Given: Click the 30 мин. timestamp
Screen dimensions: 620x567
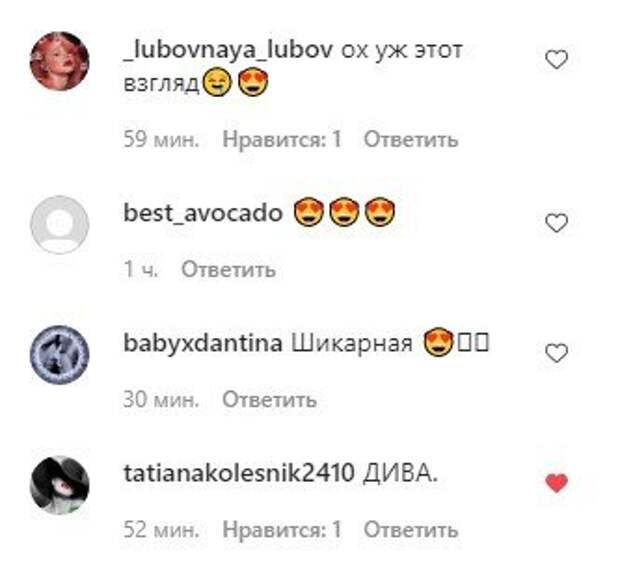Looking at the screenshot, I should [161, 399].
